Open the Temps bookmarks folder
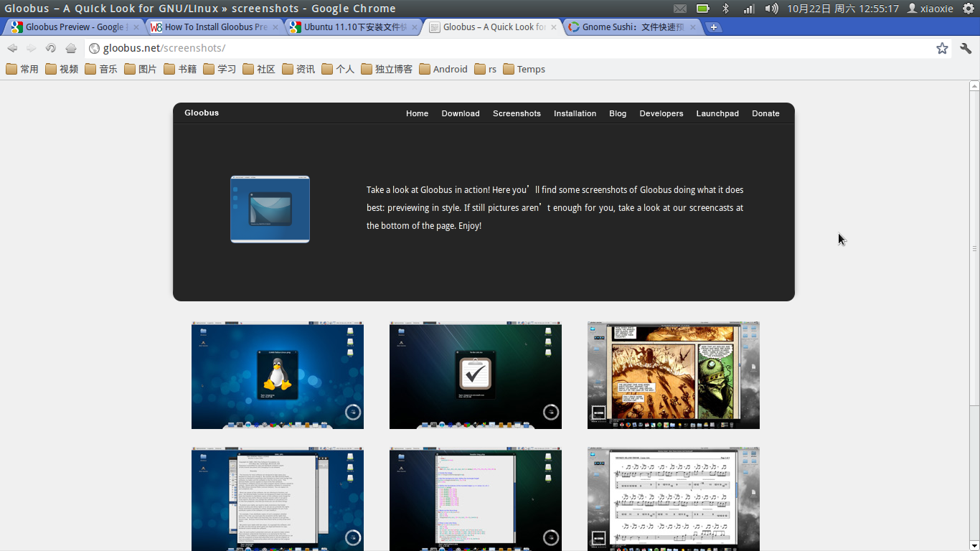 click(524, 69)
